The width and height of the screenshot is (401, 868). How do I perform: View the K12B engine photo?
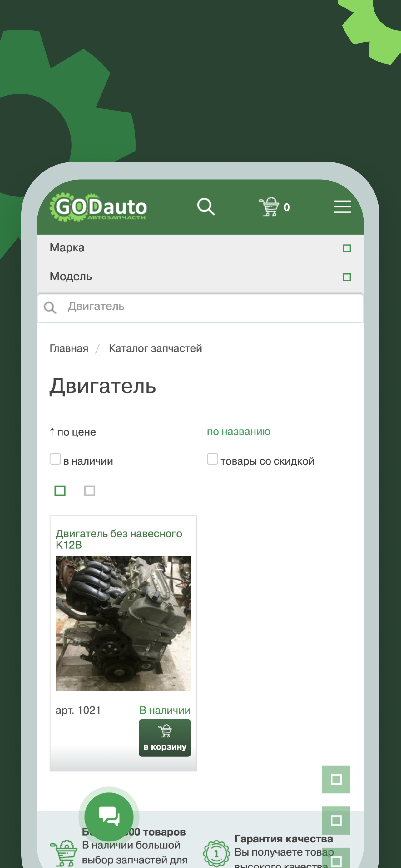coord(123,623)
